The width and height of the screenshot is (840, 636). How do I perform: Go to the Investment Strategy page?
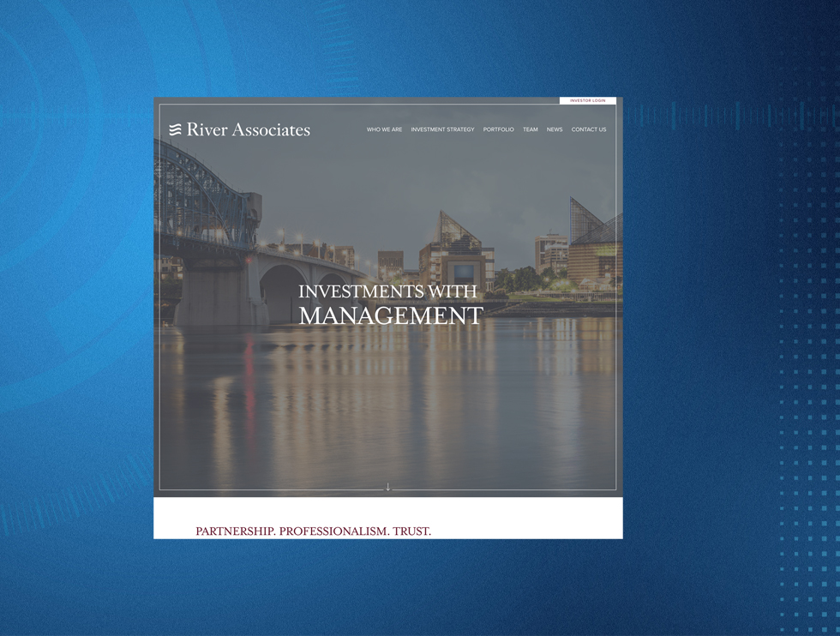point(442,129)
